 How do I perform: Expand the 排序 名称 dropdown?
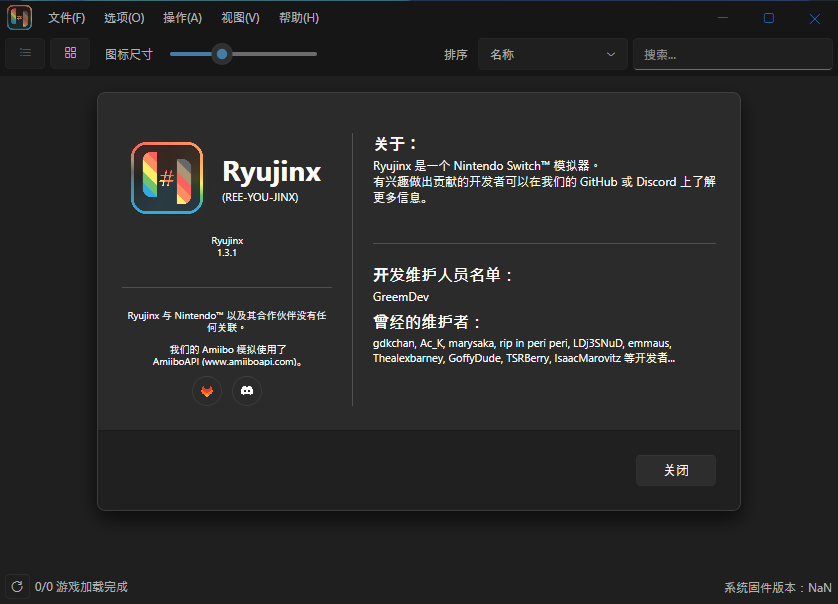(552, 55)
